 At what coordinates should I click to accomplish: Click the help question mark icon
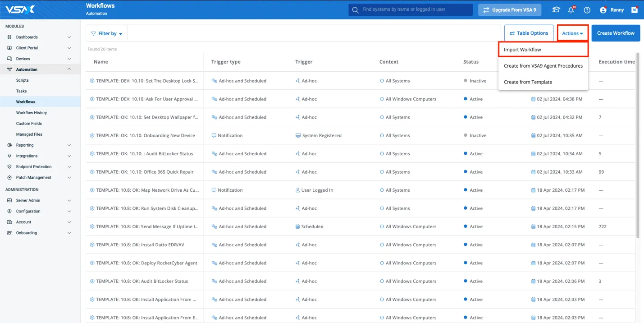point(587,10)
